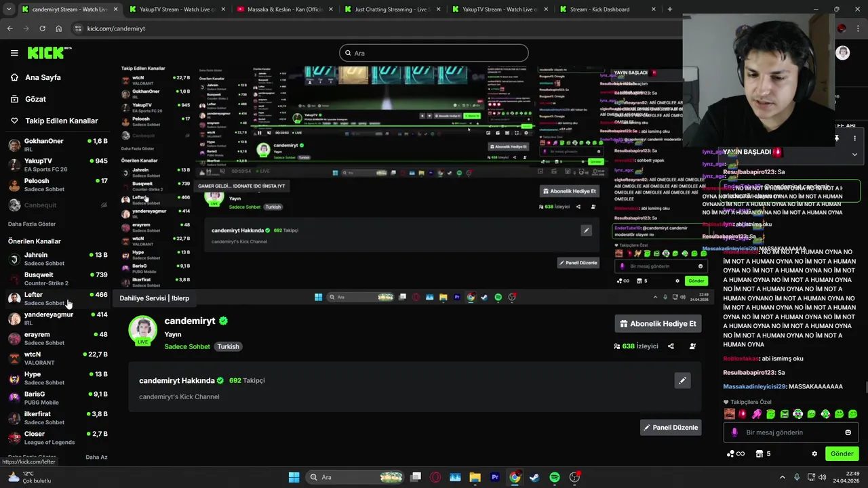Open Opera browser from the taskbar
The image size is (868, 488).
(435, 477)
